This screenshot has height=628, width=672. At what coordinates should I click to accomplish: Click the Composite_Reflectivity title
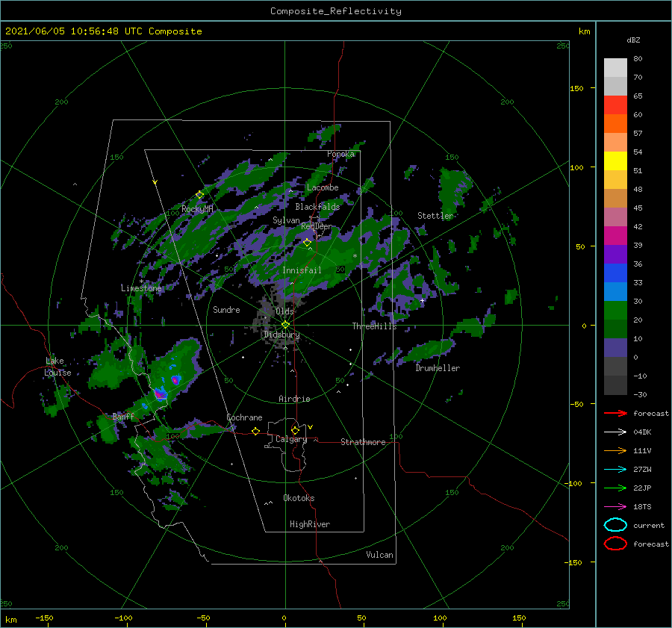point(336,11)
